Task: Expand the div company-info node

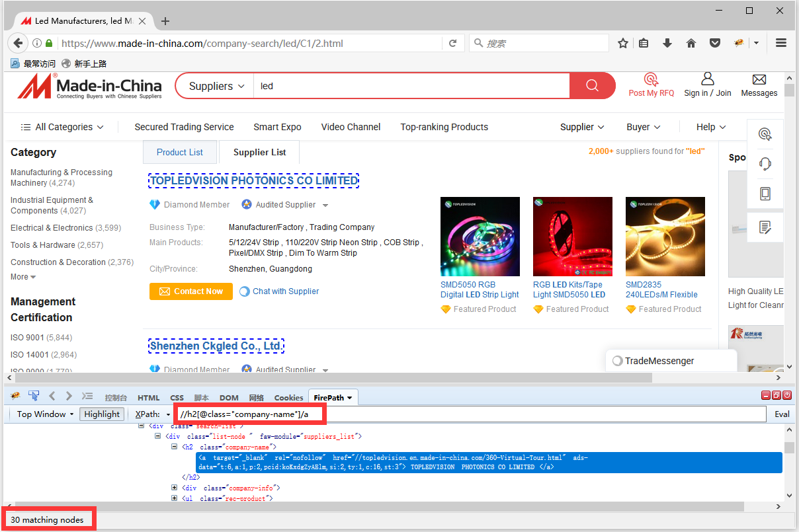Action: [x=175, y=488]
